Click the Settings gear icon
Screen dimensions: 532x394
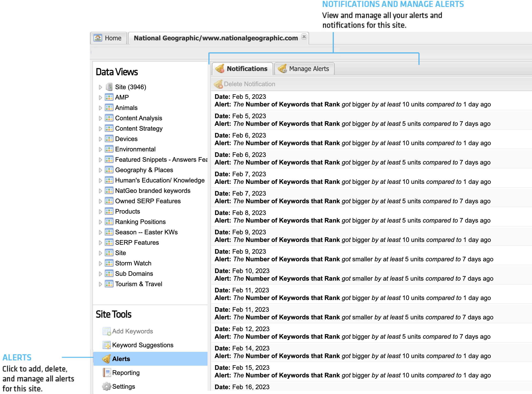pos(107,387)
